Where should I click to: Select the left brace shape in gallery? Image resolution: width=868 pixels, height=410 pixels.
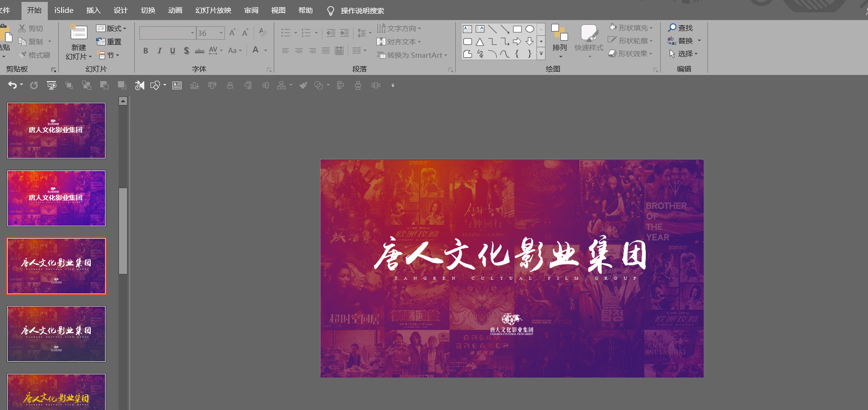[x=517, y=54]
